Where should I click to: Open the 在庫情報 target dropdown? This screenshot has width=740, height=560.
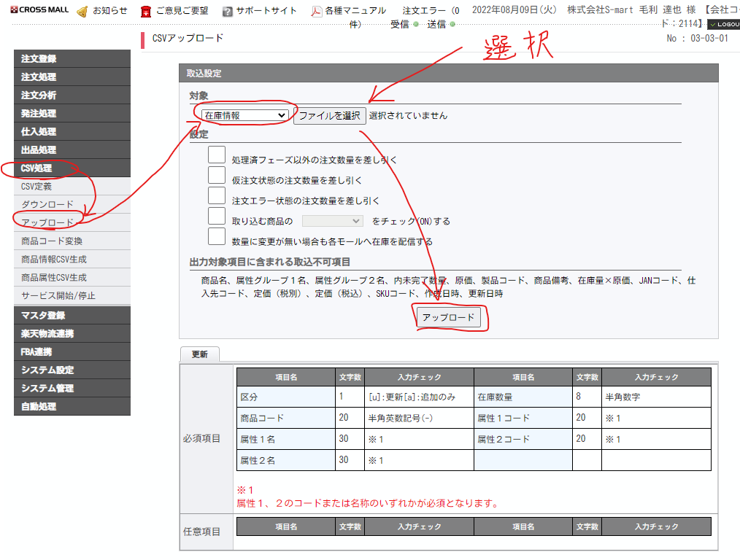point(245,115)
